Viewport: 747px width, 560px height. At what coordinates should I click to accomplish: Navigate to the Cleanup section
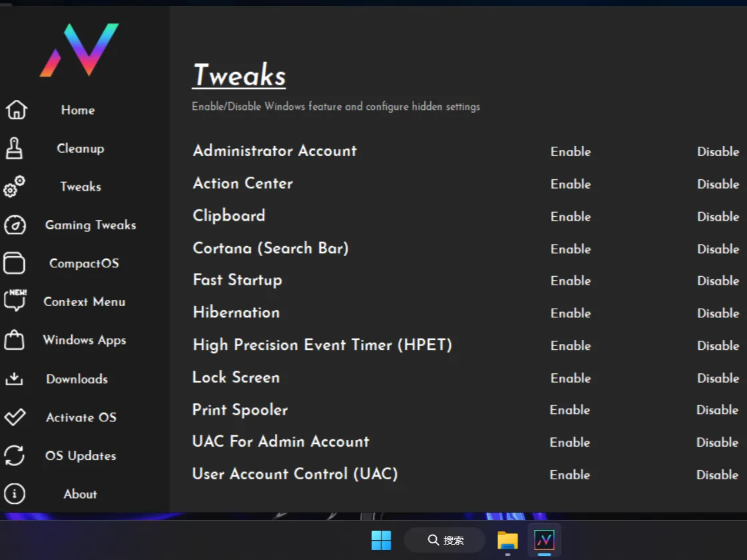click(x=80, y=148)
